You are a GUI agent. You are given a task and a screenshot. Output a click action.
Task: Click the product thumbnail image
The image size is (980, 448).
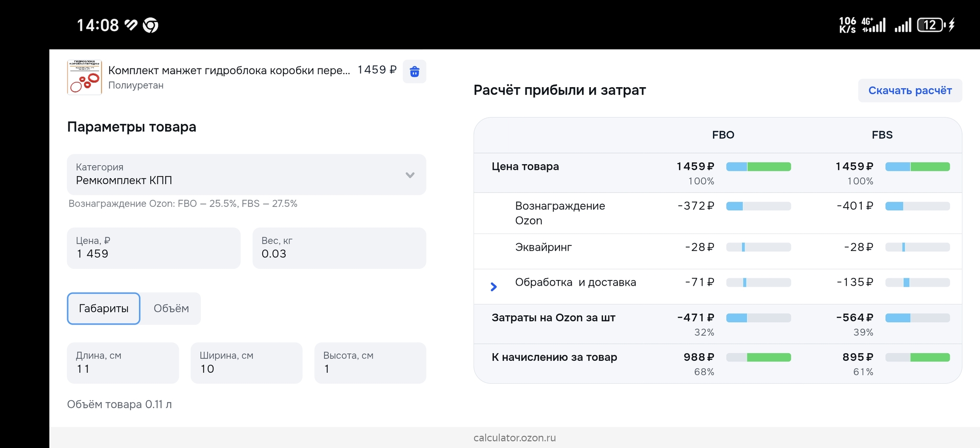point(85,77)
